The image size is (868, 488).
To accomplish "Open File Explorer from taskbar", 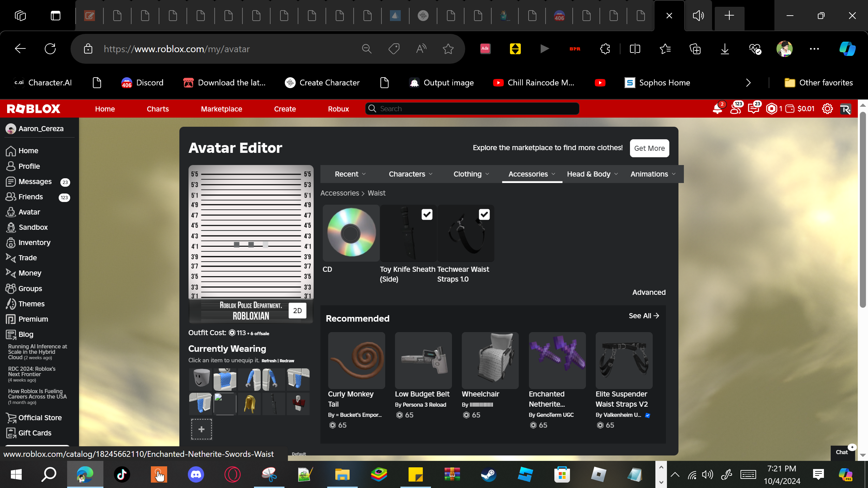I will 342,474.
